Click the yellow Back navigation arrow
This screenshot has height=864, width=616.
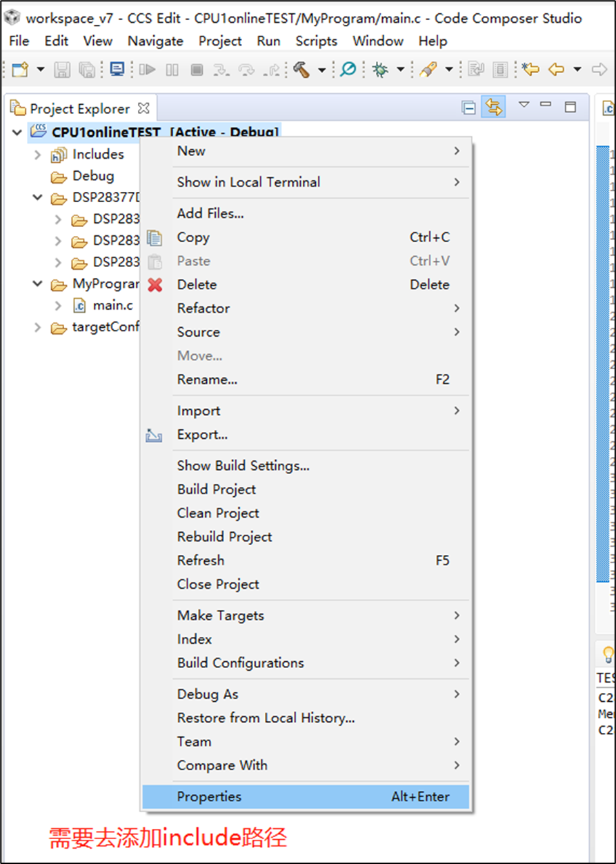pyautogui.click(x=556, y=70)
